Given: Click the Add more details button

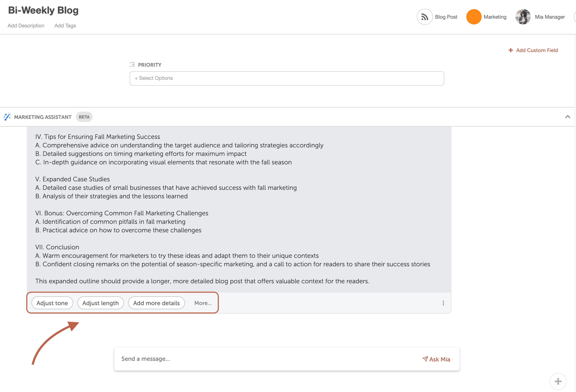Looking at the screenshot, I should [156, 303].
